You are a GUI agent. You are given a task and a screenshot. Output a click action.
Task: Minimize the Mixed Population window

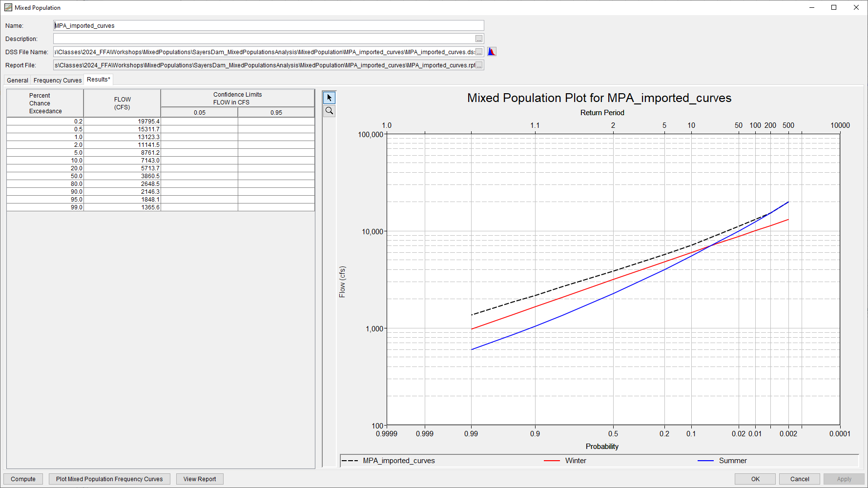pyautogui.click(x=812, y=7)
